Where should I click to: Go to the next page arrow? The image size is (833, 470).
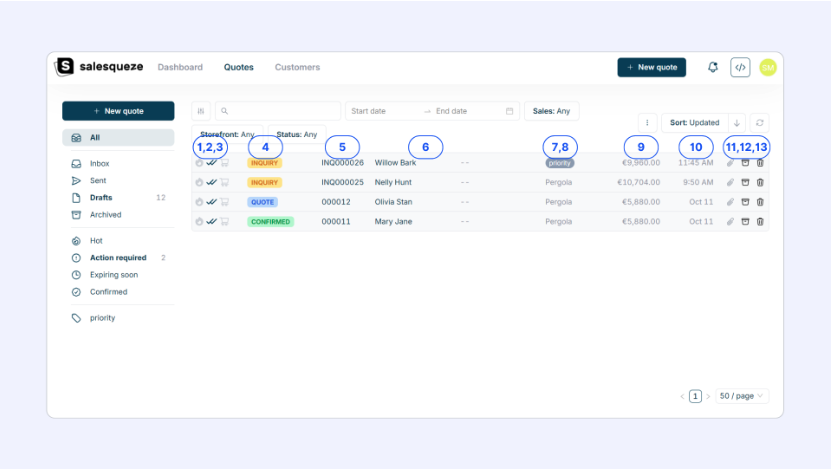pos(708,397)
